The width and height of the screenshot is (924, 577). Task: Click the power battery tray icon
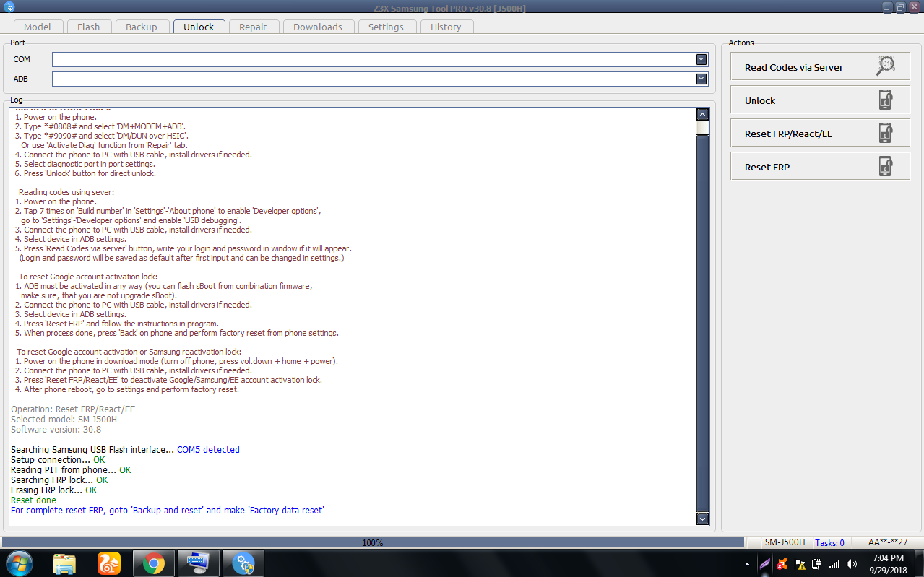pyautogui.click(x=816, y=564)
